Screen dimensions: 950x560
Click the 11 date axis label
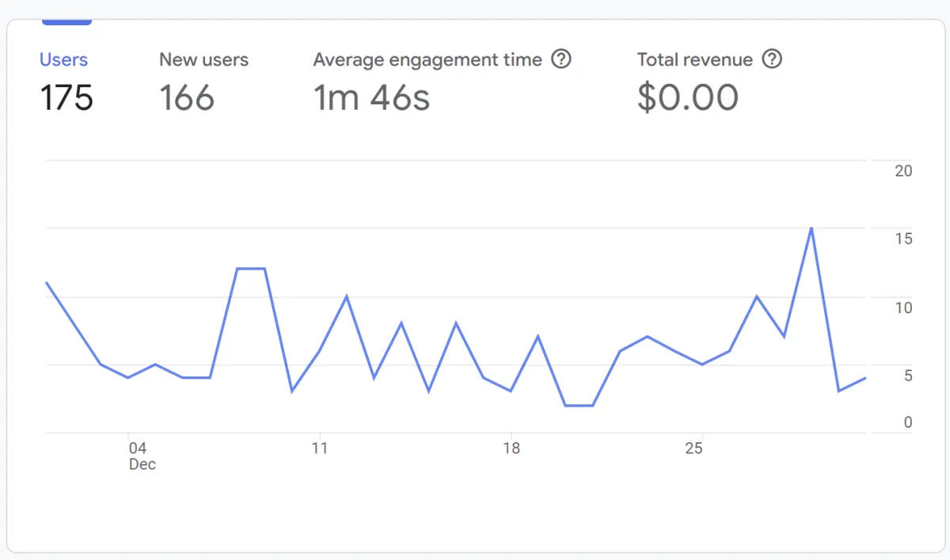pyautogui.click(x=319, y=448)
